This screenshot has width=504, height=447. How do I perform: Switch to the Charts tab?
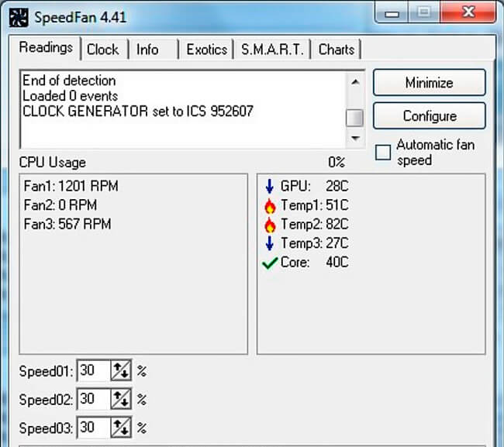(x=337, y=50)
